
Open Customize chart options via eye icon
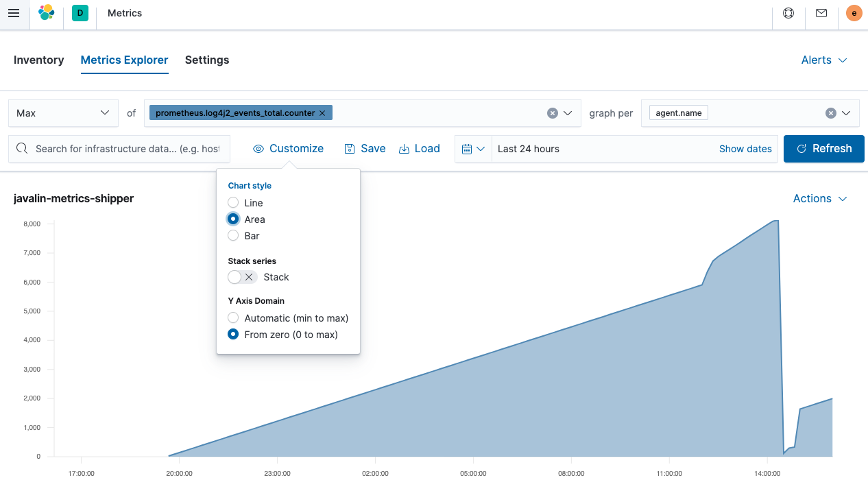[288, 148]
